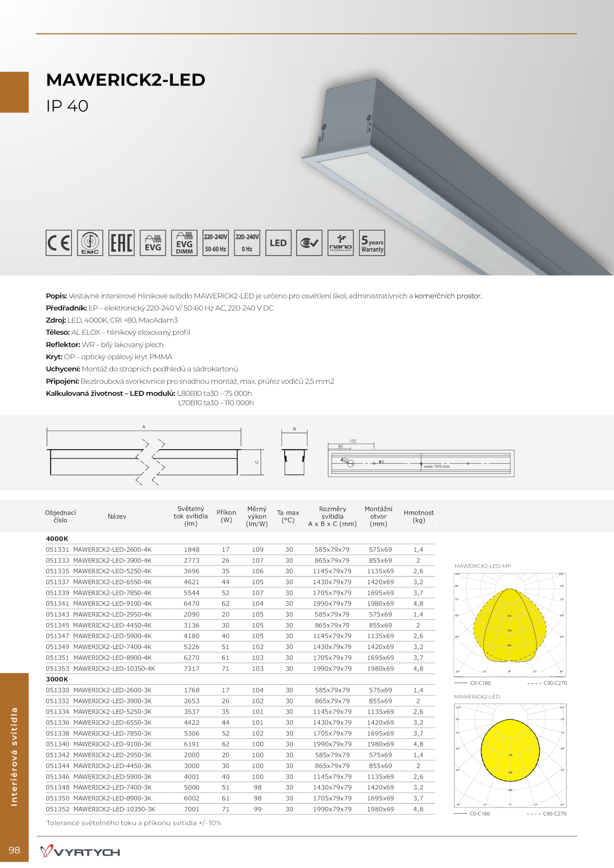Image resolution: width=614 pixels, height=868 pixels.
Task: Click the mounting holes drawing with 155 dimension
Action: point(421,458)
